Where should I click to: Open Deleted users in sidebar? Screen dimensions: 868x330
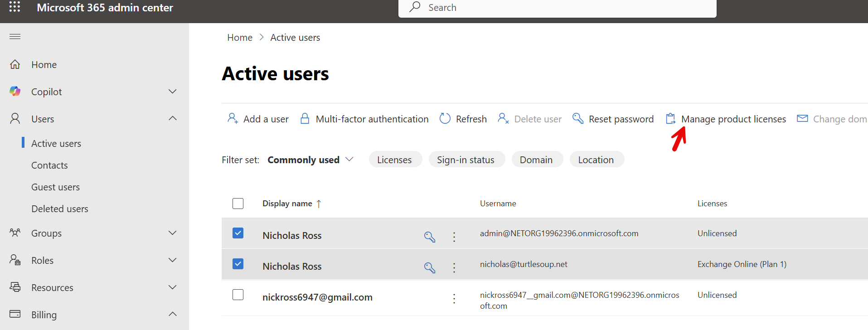[60, 209]
